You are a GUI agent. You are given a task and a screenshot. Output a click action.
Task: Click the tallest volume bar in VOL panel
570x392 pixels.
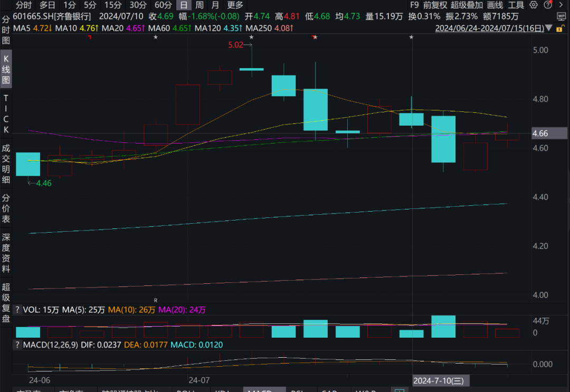pyautogui.click(x=443, y=327)
